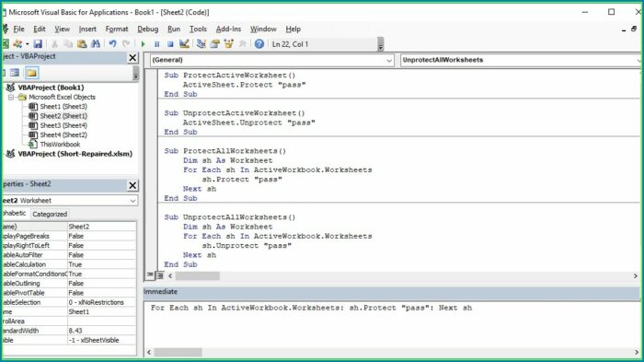
Task: Close the Properties - Sheet2 panel
Action: tap(132, 185)
